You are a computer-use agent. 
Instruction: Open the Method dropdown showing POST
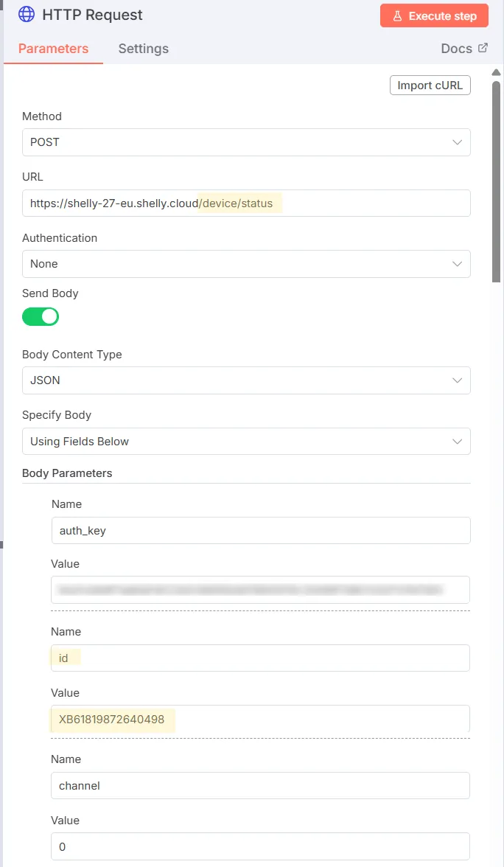point(246,142)
